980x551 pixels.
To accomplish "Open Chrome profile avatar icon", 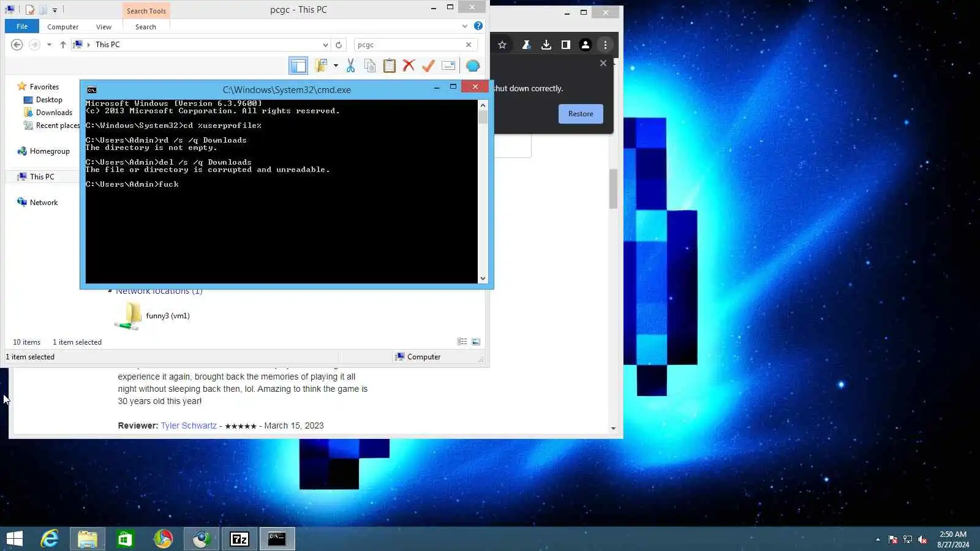I will point(586,45).
